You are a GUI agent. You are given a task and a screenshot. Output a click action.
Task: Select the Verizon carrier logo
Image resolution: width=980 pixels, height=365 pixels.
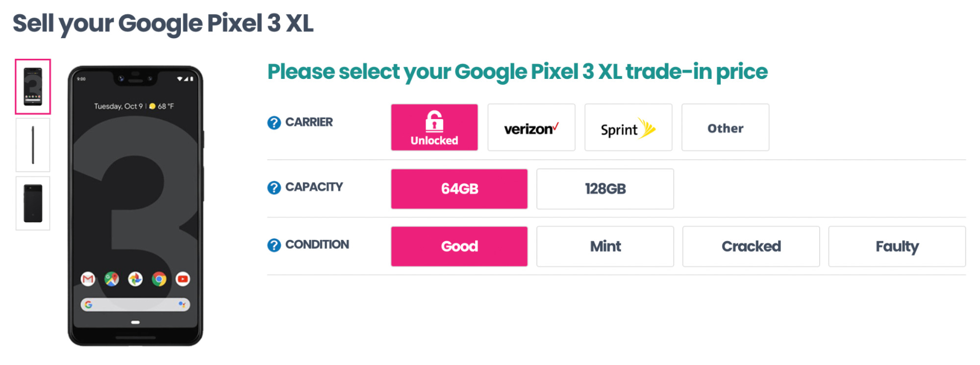click(531, 128)
